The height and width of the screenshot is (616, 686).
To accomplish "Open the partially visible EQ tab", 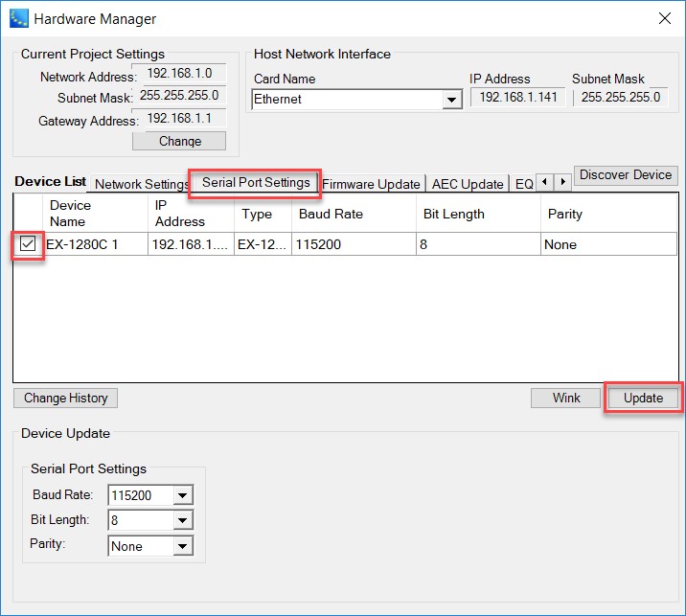I will click(524, 184).
